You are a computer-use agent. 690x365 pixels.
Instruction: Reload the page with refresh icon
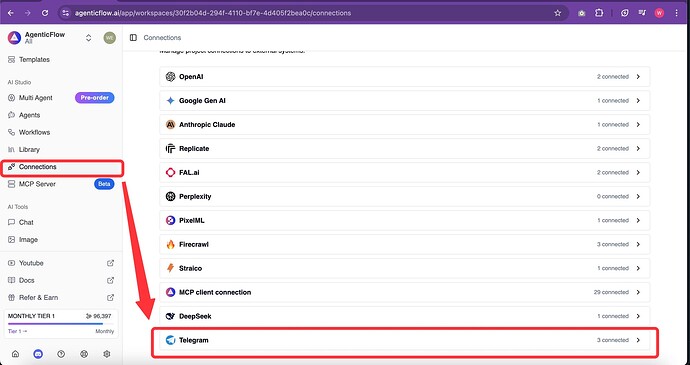(x=45, y=13)
